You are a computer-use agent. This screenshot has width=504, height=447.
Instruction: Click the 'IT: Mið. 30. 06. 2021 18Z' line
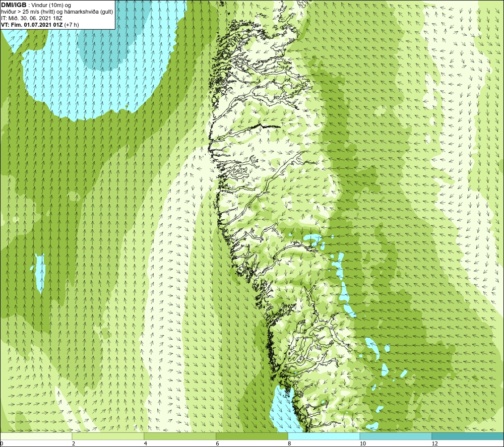pyautogui.click(x=31, y=18)
